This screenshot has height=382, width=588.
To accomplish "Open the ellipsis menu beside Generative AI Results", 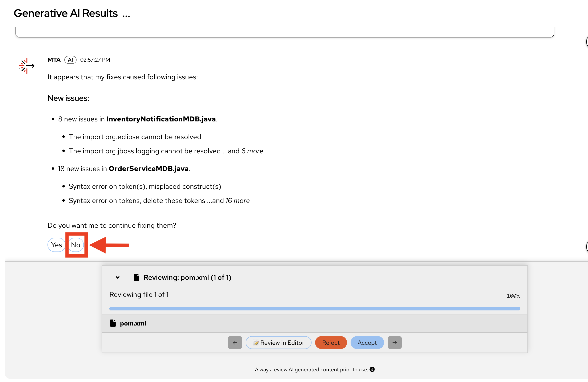I will 126,15.
